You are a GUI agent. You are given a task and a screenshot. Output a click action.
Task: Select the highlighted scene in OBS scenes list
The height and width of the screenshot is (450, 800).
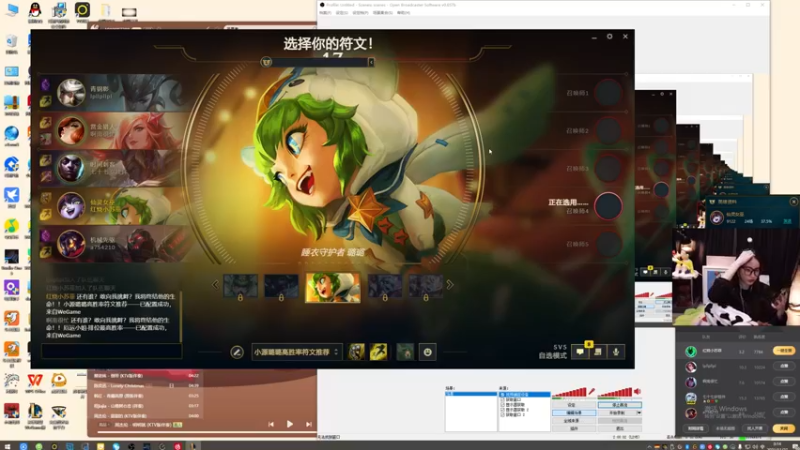pyautogui.click(x=471, y=394)
